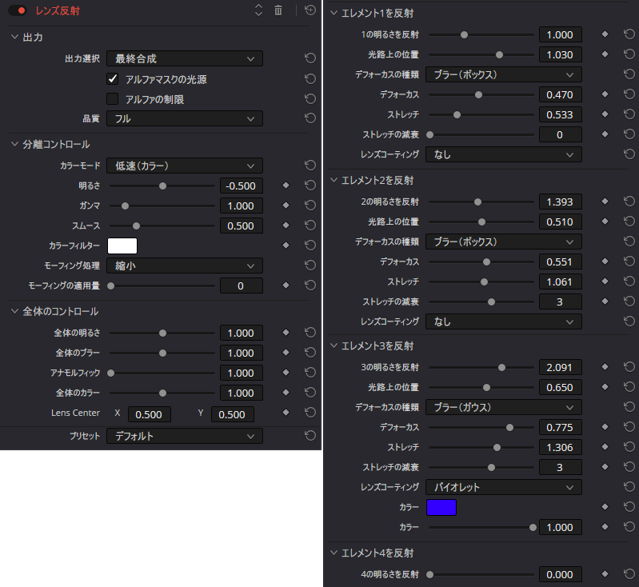Collapse the エレメント4を反射 section
The width and height of the screenshot is (639, 587).
334,553
